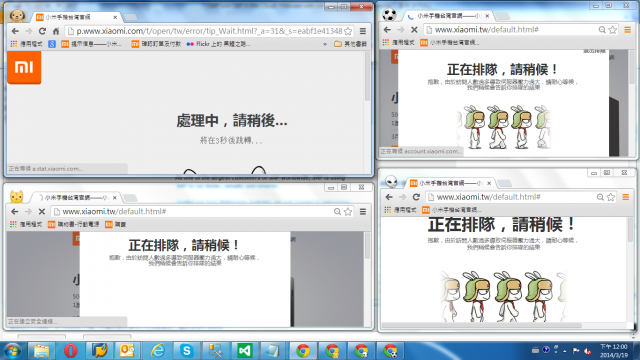Image resolution: width=640 pixels, height=360 pixels.
Task: Open apps shortcut in bottom-left bookmarks bar
Action: click(26, 224)
